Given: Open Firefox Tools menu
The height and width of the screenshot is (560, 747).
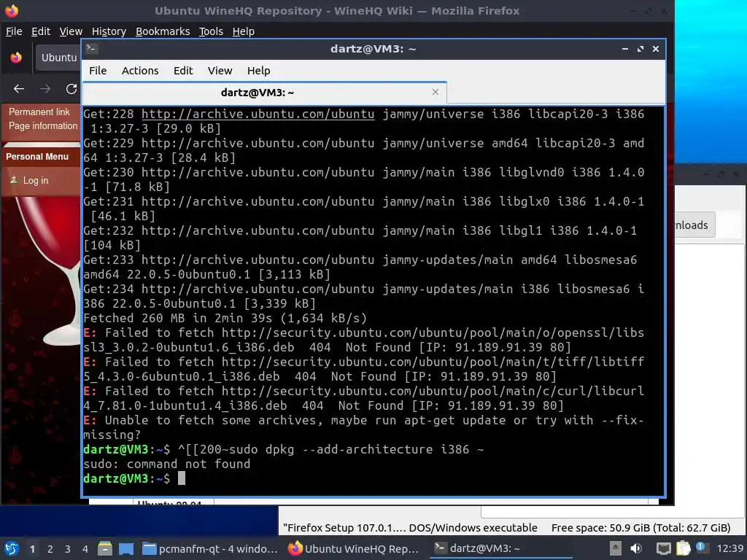Looking at the screenshot, I should click(211, 31).
